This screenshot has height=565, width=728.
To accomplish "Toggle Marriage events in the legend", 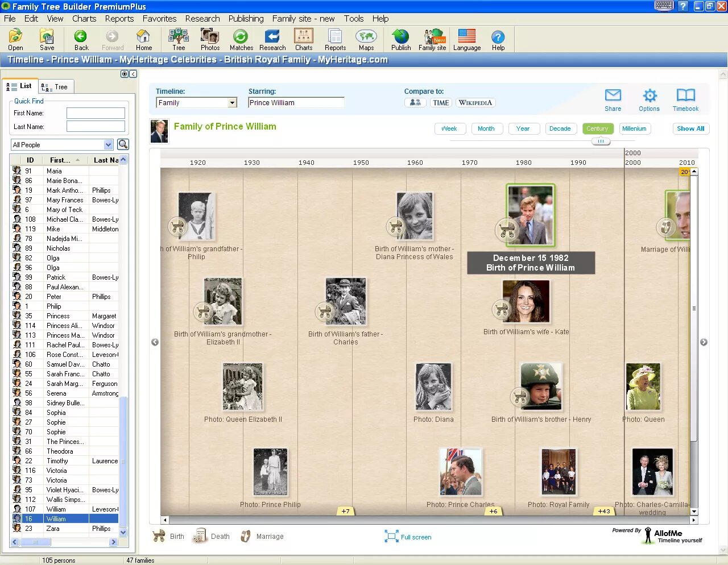I will [x=262, y=536].
